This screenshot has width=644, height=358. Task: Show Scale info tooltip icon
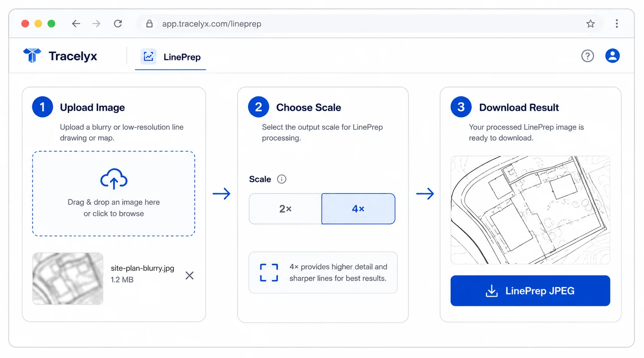point(282,179)
